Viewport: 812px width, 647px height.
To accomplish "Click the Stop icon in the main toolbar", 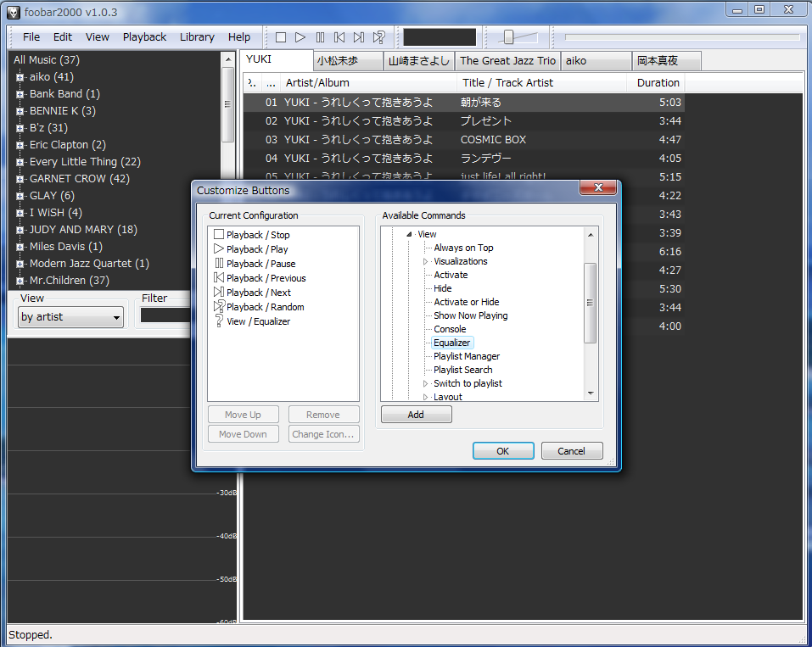I will click(x=281, y=37).
